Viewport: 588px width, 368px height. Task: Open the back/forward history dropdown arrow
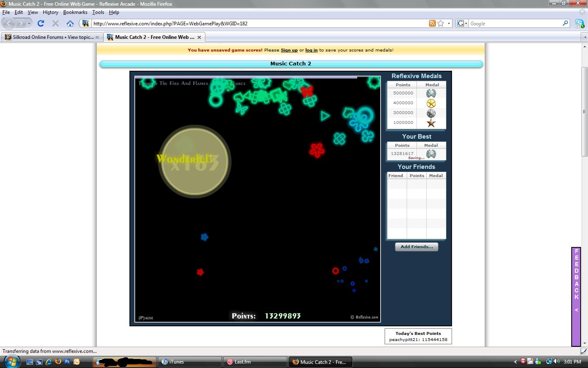point(29,23)
